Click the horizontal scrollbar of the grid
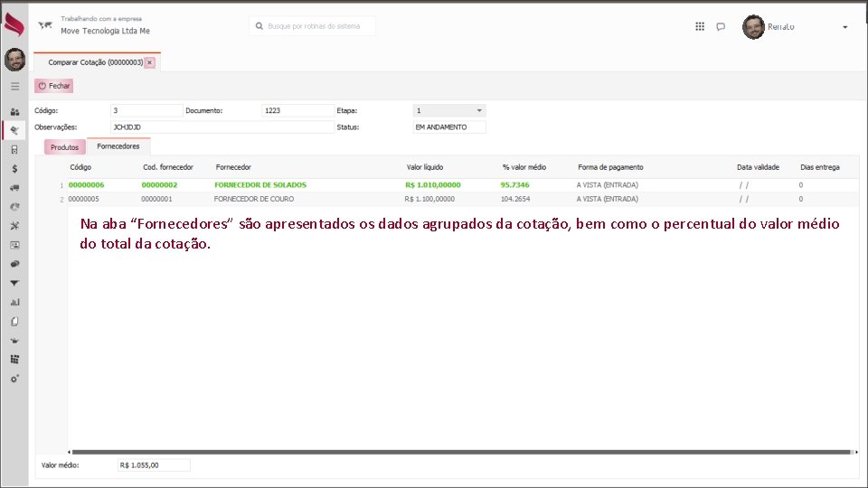This screenshot has width=868, height=488. pyautogui.click(x=462, y=452)
